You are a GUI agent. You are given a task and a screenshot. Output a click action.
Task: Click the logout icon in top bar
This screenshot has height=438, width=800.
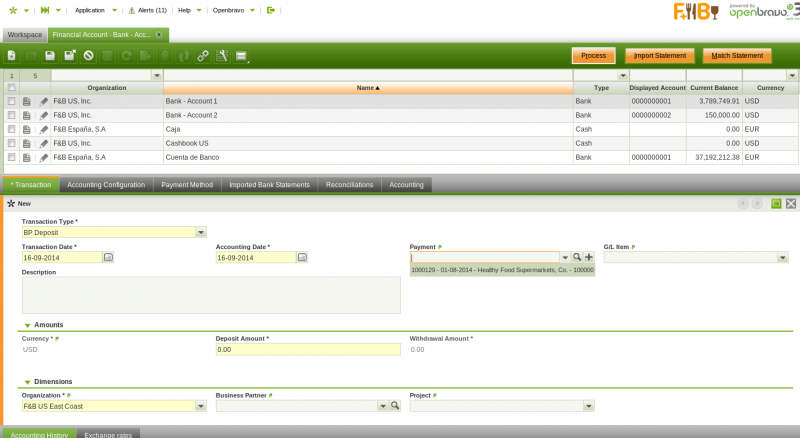coord(271,10)
